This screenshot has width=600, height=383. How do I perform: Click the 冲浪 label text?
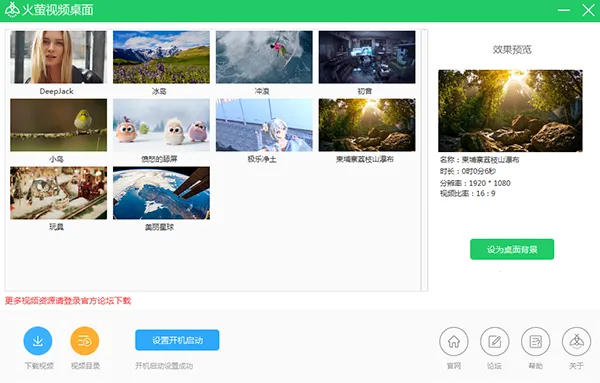(262, 91)
